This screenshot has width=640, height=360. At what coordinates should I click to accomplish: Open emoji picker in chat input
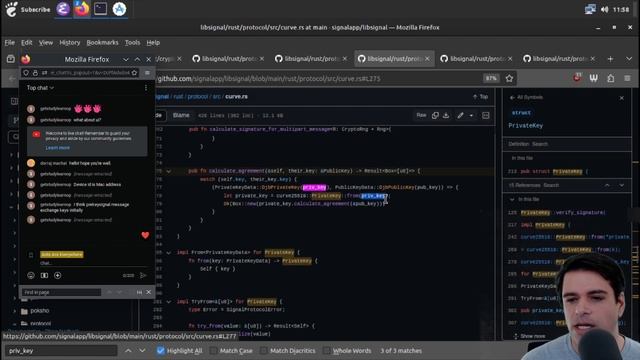(31, 276)
